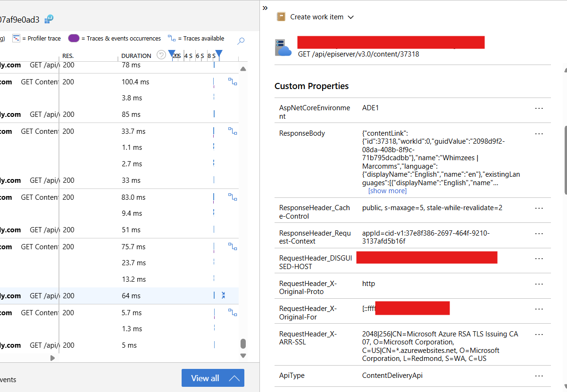Click show more link in ResponseBody

click(x=387, y=191)
